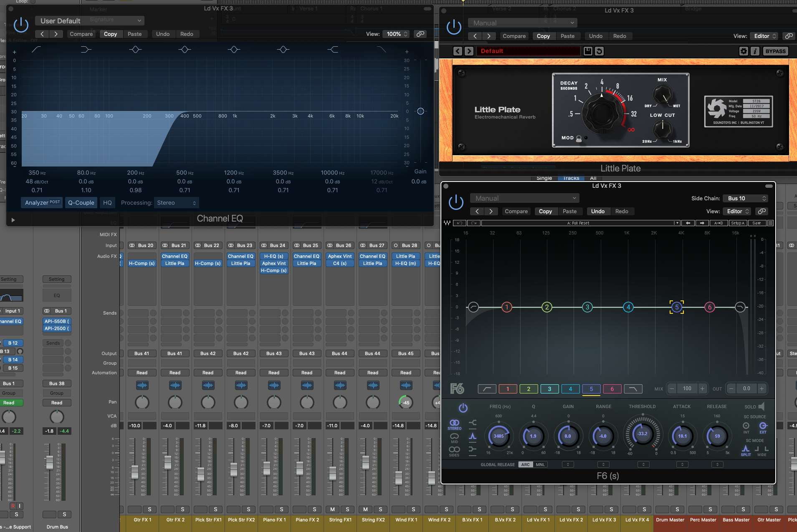Click next preset right arrow in F6 toolbar
The height and width of the screenshot is (532, 797).
(702, 223)
